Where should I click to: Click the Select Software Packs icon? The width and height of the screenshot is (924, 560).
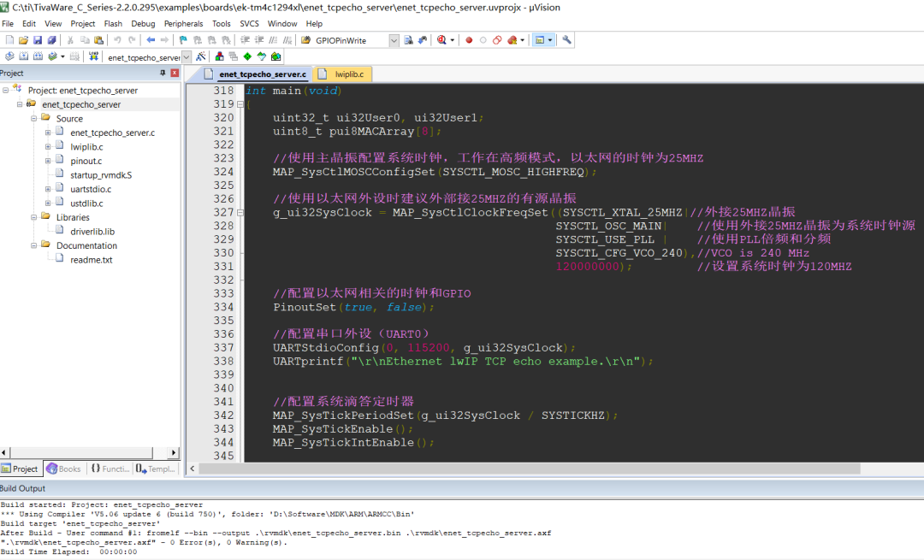pos(275,56)
